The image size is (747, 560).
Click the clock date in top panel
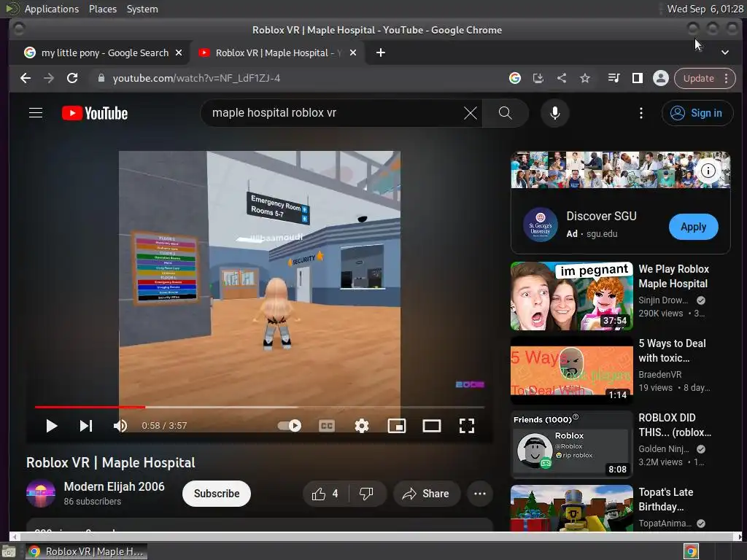[705, 9]
